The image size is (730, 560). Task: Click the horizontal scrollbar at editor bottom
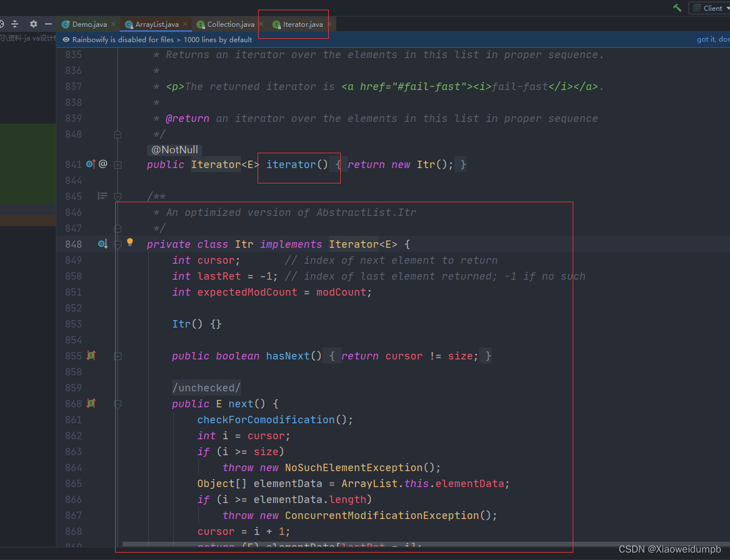[426, 544]
